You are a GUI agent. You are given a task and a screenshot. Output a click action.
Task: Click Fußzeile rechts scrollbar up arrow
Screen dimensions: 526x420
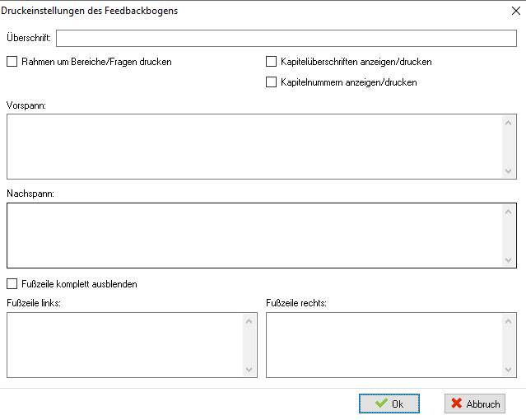(508, 322)
